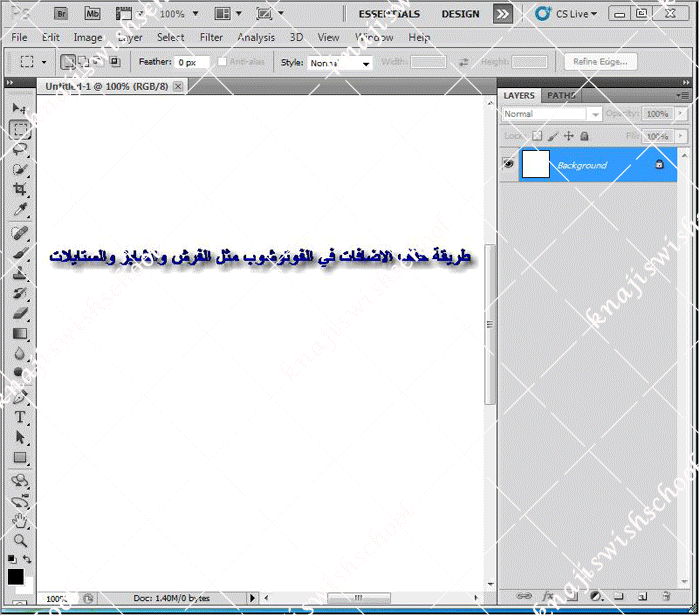Switch to the Paths tab
Screen dimensions: 700x616
point(561,96)
